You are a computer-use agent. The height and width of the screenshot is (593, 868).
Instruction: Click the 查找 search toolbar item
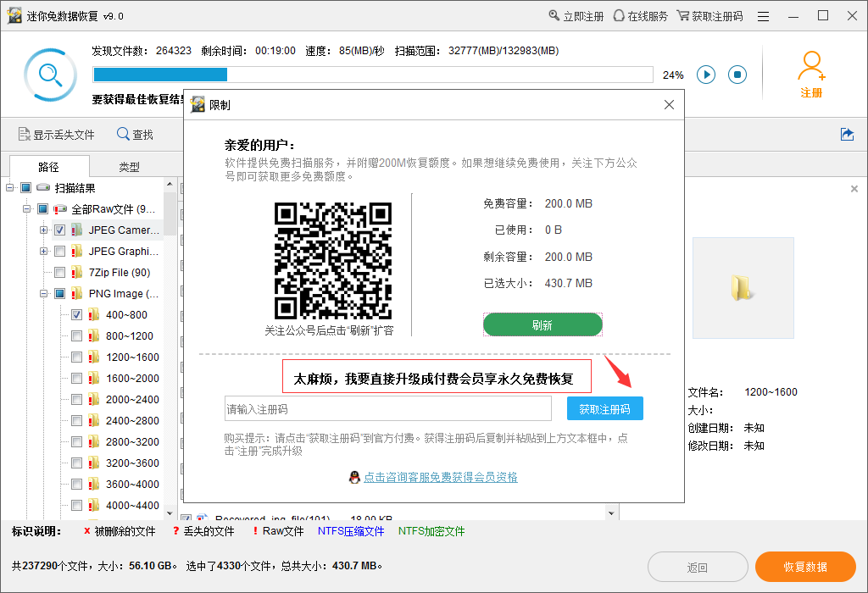(x=135, y=135)
